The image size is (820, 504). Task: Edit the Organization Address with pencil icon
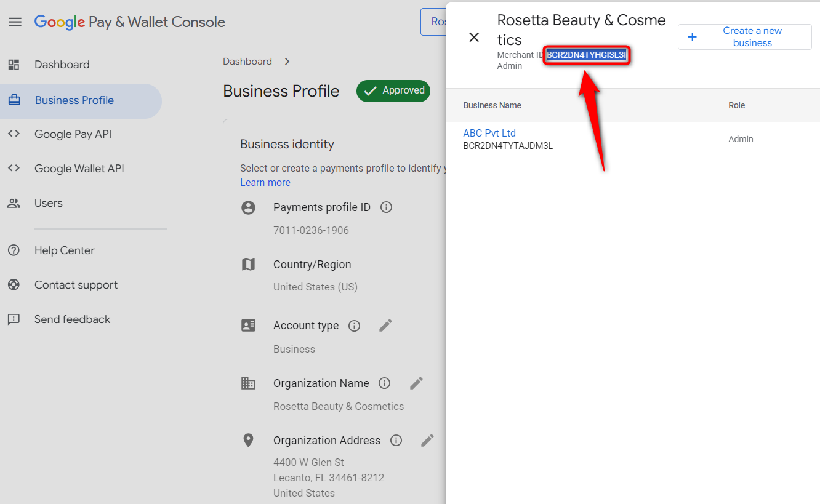point(427,441)
